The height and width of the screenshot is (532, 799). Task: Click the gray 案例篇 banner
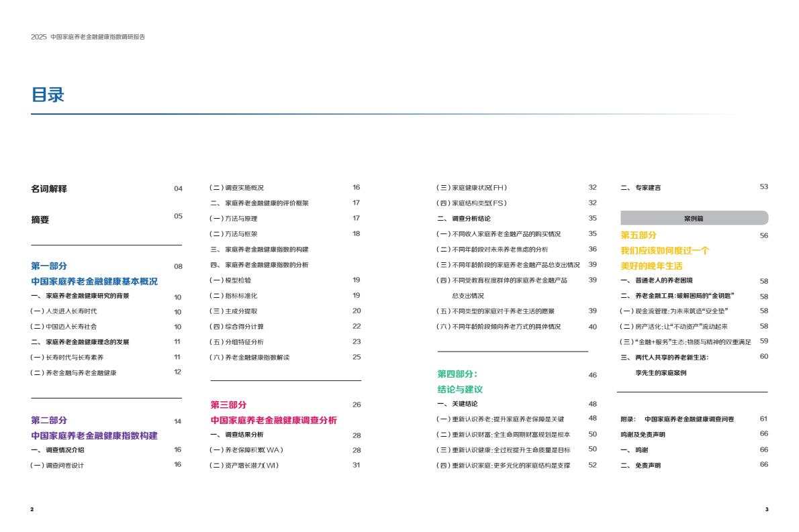[694, 218]
